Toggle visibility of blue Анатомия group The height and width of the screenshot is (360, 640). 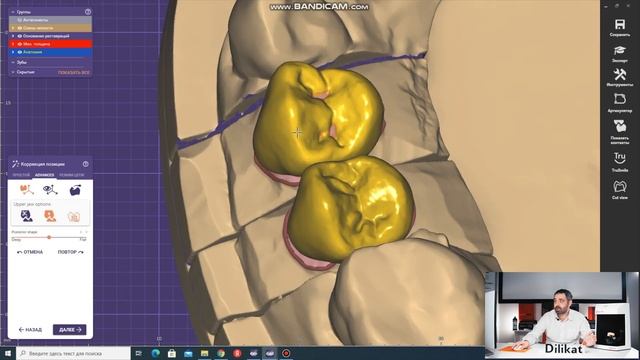point(20,52)
